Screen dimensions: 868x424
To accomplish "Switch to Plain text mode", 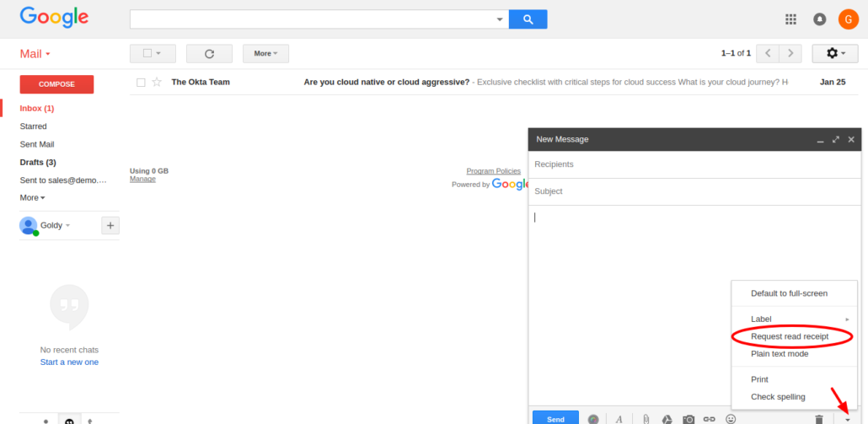I will tap(795, 354).
